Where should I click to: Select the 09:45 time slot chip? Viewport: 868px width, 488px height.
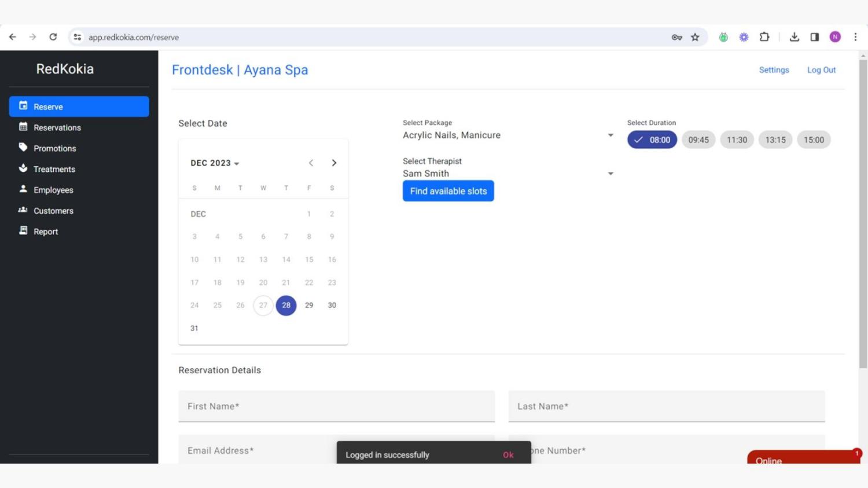point(698,140)
